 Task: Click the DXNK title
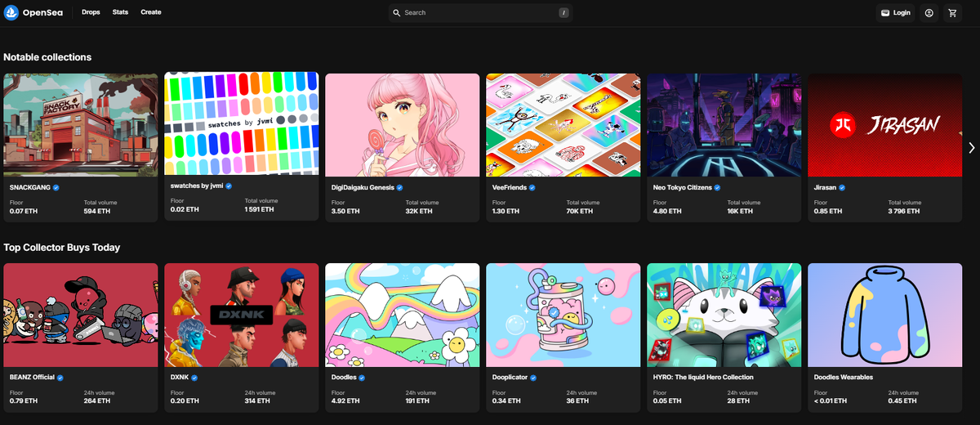(180, 377)
